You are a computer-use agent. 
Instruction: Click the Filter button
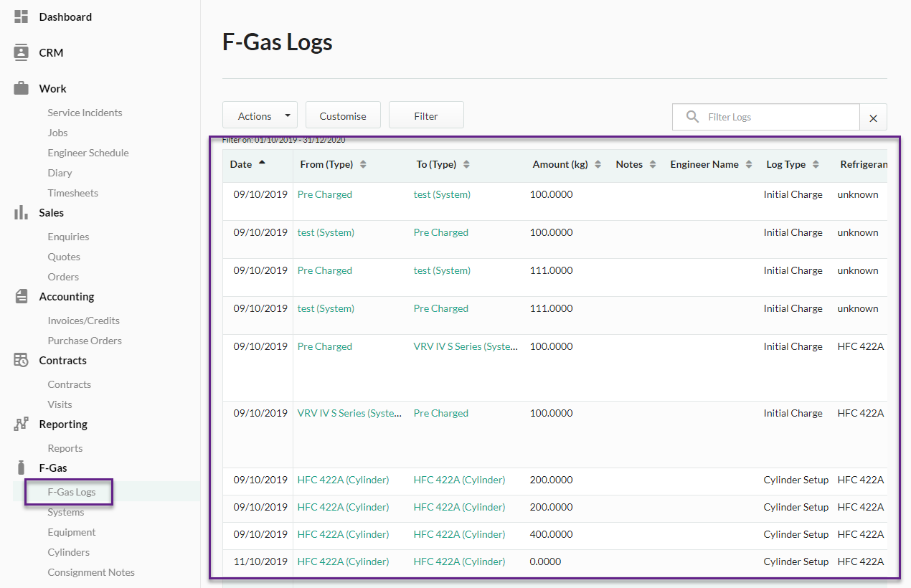(426, 115)
